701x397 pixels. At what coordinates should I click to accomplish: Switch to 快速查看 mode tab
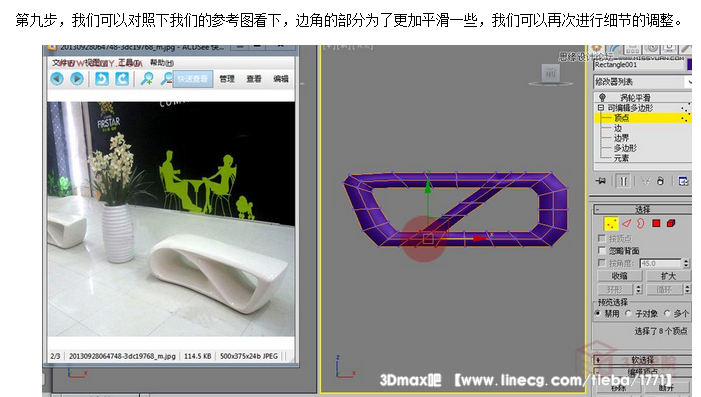point(193,79)
